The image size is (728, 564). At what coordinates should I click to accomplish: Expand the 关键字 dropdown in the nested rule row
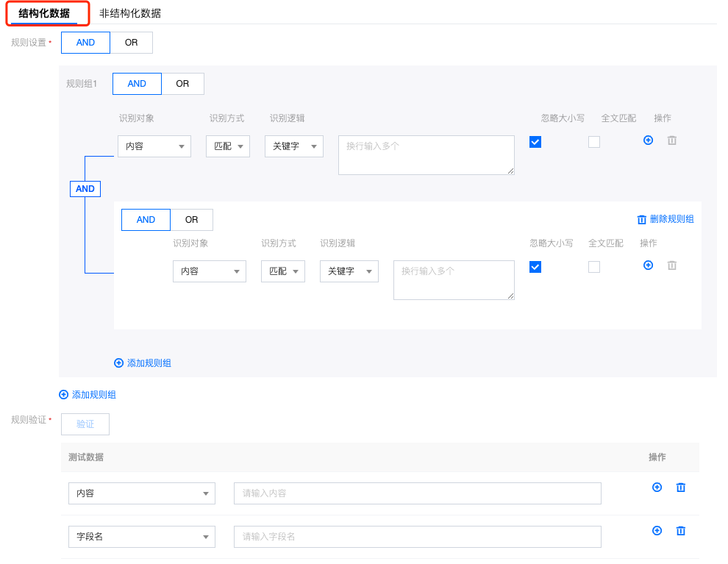(349, 271)
